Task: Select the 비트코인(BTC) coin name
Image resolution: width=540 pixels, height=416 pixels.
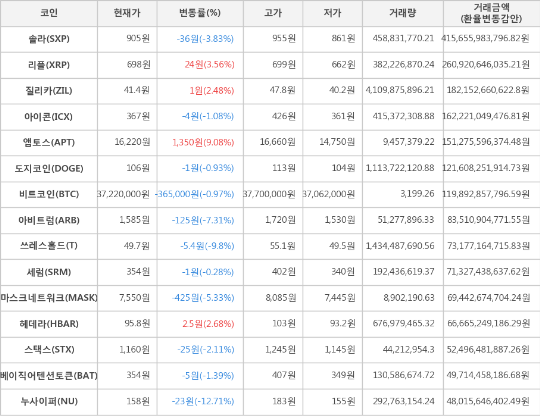Action: (x=49, y=194)
